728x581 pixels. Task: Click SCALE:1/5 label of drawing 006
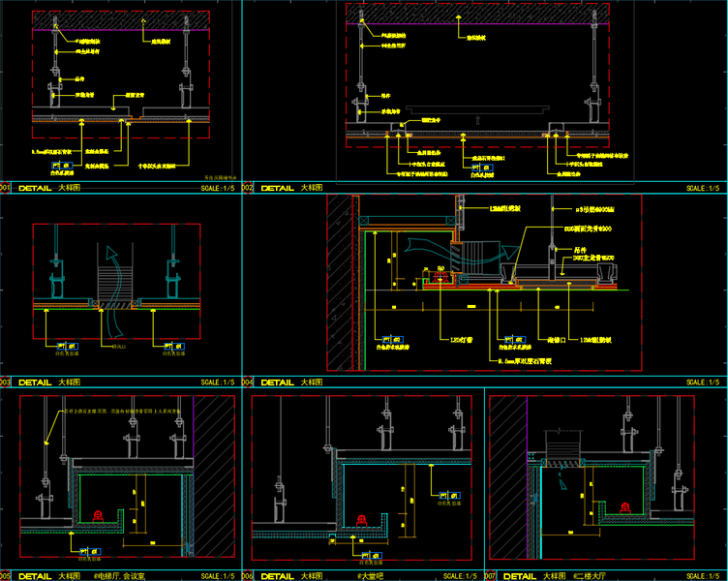[460, 576]
